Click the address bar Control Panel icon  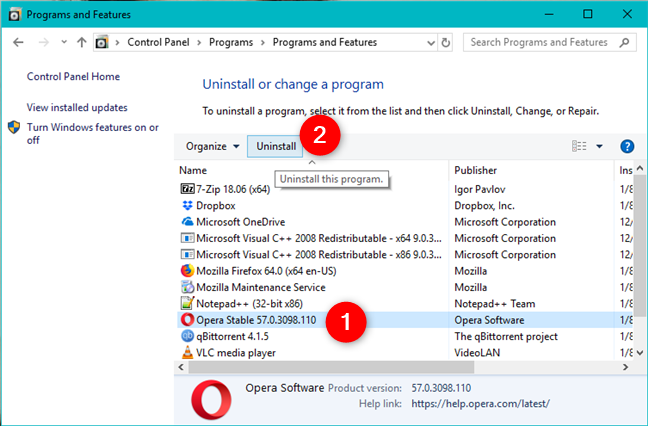[102, 42]
